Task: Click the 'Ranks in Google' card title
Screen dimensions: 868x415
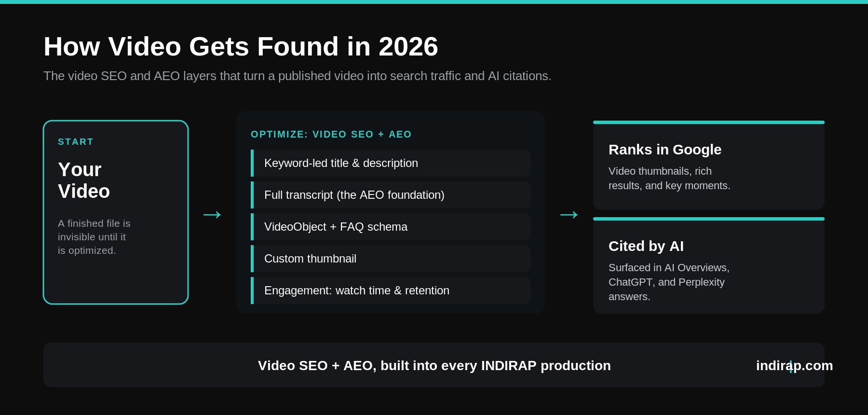Action: pyautogui.click(x=665, y=150)
